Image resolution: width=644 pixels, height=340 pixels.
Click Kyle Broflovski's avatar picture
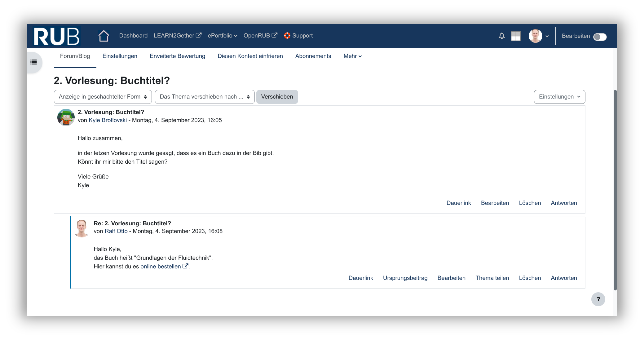(66, 117)
